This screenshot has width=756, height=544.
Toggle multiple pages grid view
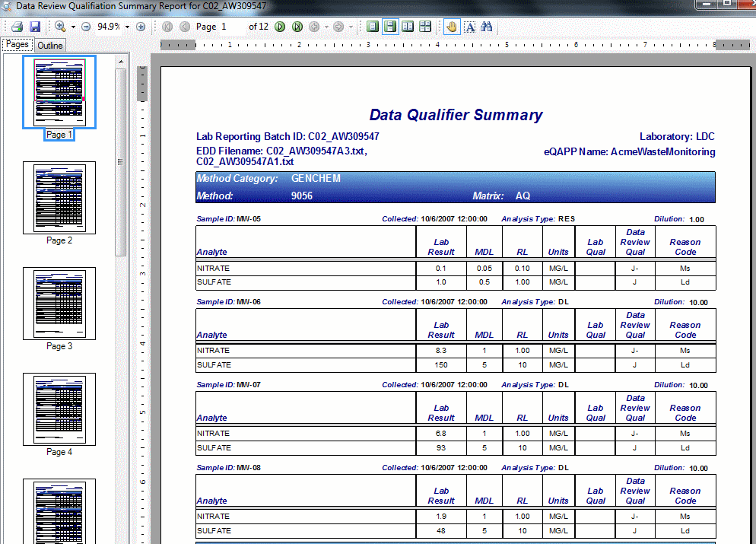tap(425, 27)
